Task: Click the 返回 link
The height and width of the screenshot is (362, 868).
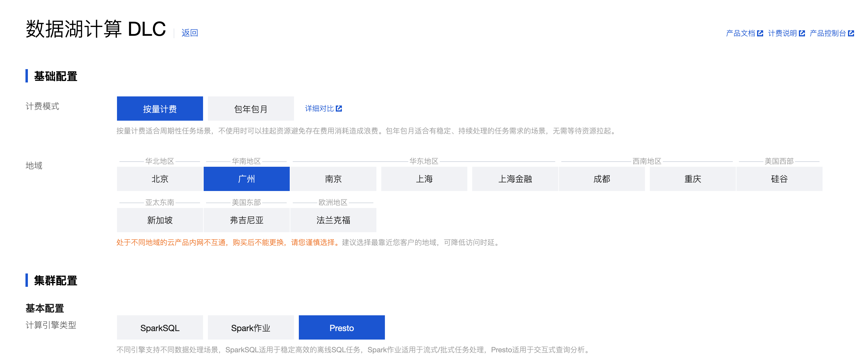Action: 190,33
